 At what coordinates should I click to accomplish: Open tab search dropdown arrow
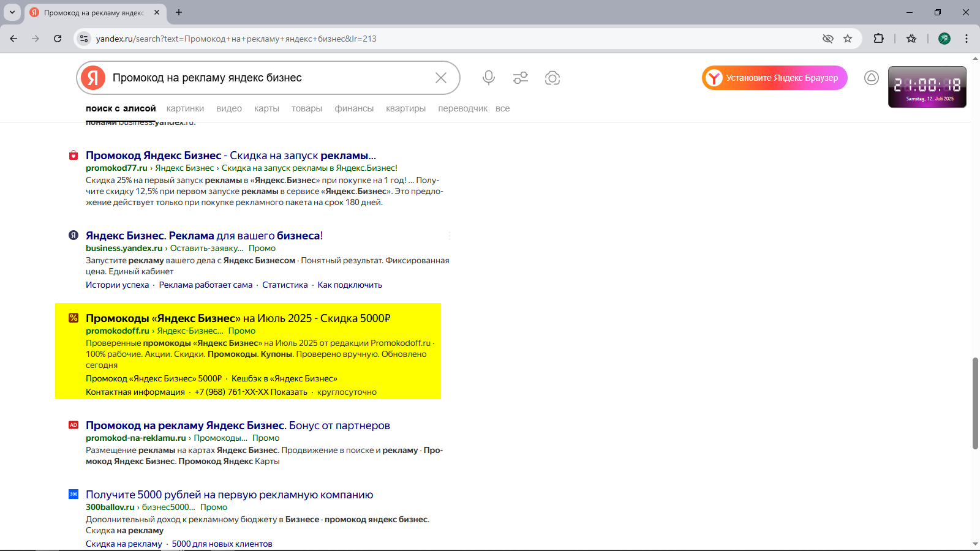tap(12, 12)
